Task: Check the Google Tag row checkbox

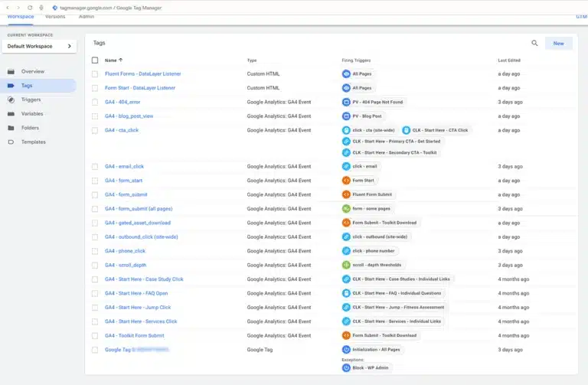Action: coord(95,350)
